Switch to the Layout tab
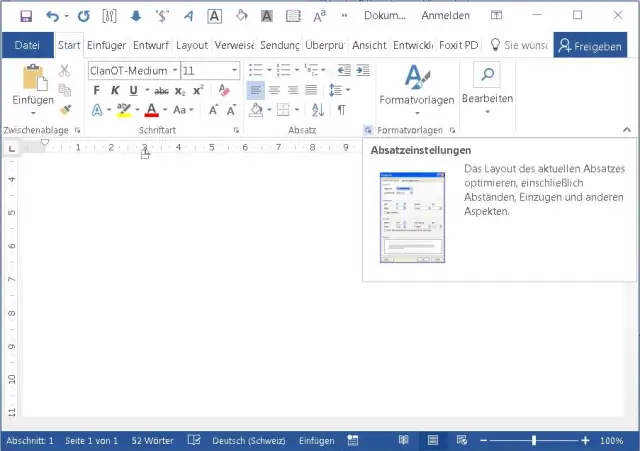Screen dimensions: 640x451 tap(192, 46)
